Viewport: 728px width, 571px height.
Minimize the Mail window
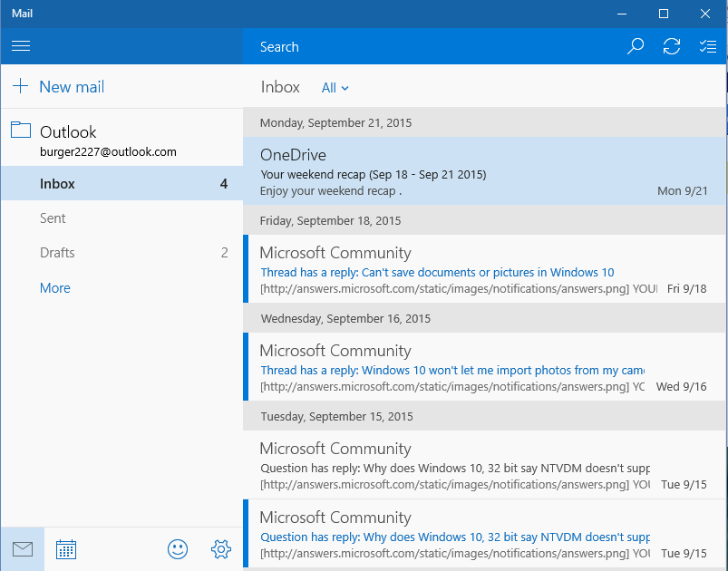tap(622, 14)
